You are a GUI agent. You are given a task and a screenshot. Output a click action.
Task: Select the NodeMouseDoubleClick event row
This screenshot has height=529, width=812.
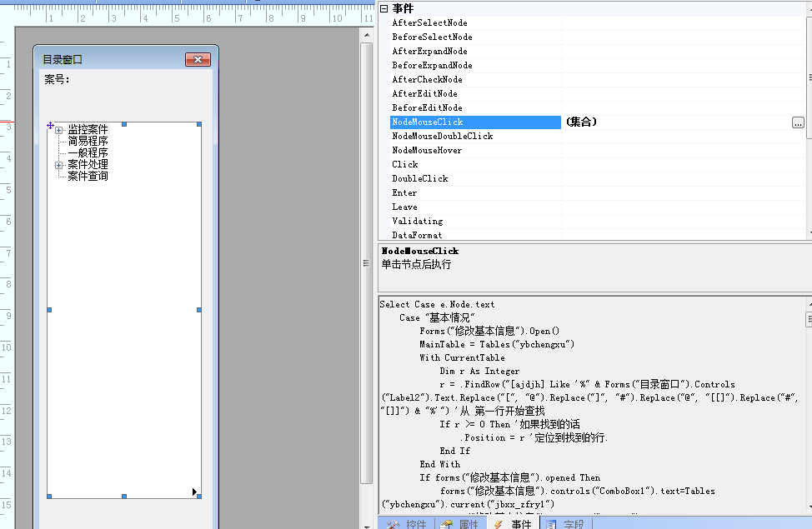pos(443,137)
